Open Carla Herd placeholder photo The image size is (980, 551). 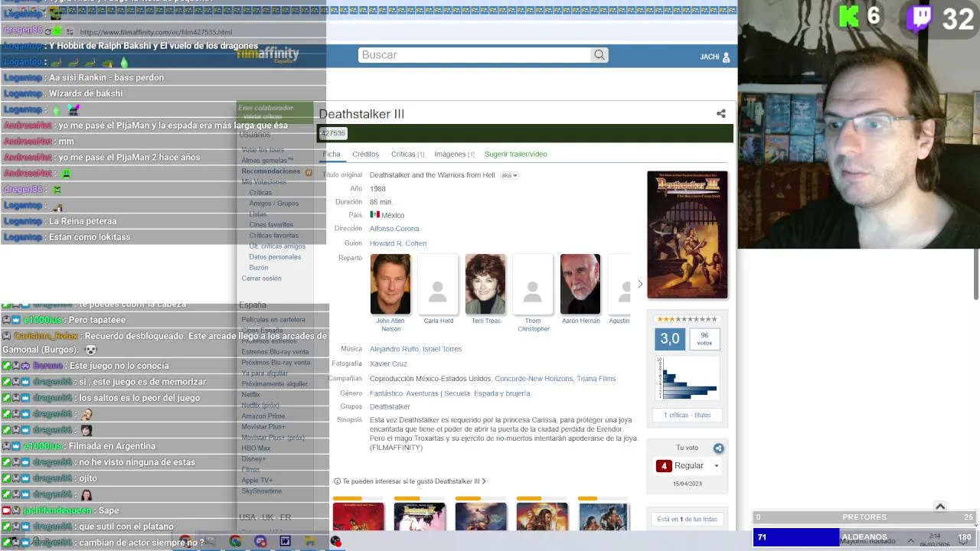(x=438, y=284)
